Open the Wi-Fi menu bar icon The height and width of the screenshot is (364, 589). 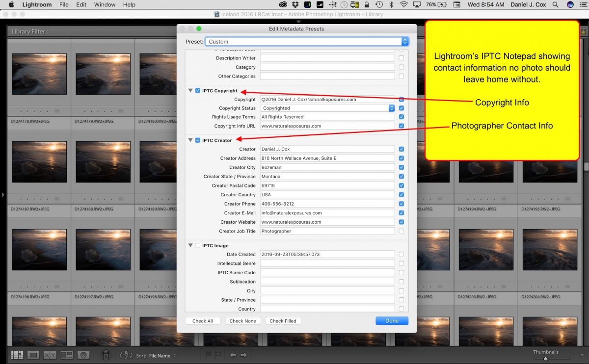click(403, 4)
